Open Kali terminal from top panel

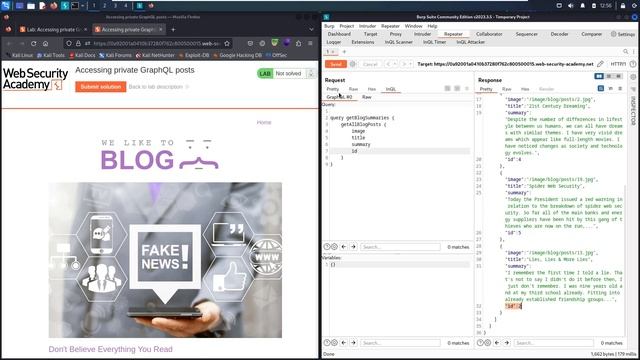[75, 6]
